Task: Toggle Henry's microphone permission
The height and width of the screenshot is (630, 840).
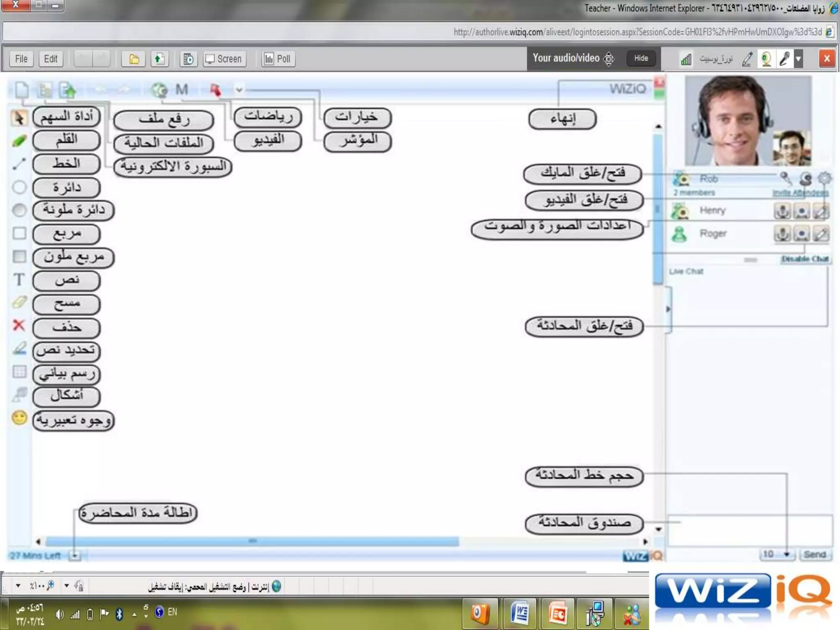Action: click(x=782, y=211)
